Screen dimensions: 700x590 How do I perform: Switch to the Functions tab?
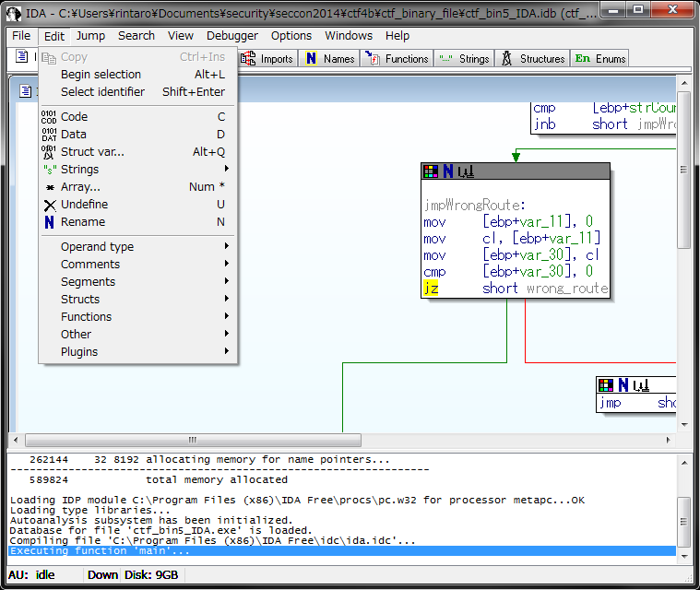coord(397,58)
